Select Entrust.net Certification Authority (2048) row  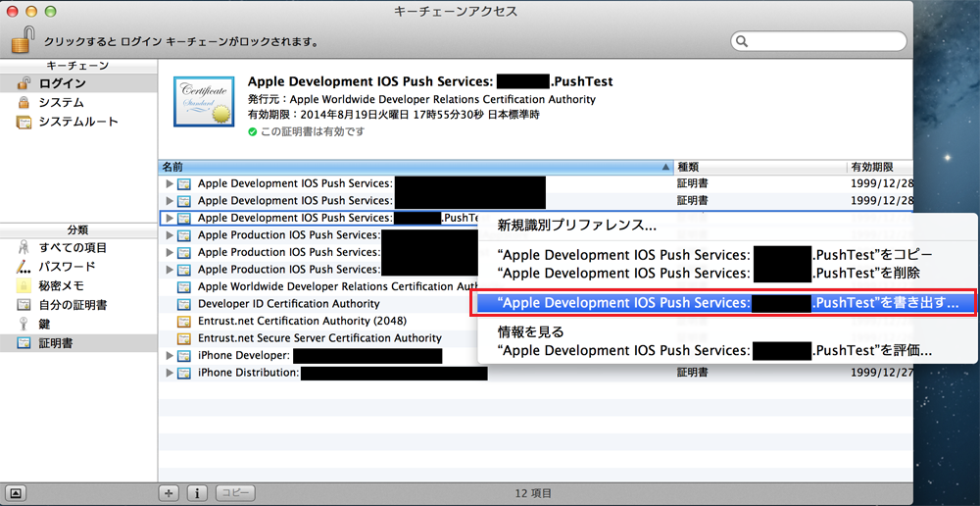tap(318, 321)
